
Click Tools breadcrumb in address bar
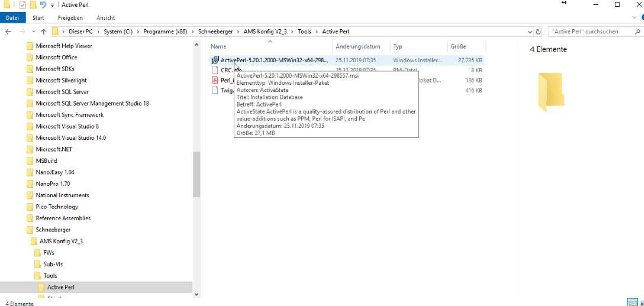[x=304, y=31]
